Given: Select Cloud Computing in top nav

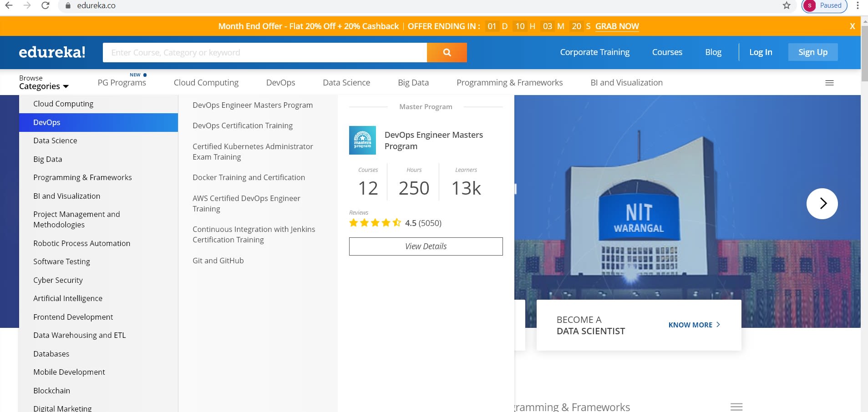Looking at the screenshot, I should (x=206, y=82).
